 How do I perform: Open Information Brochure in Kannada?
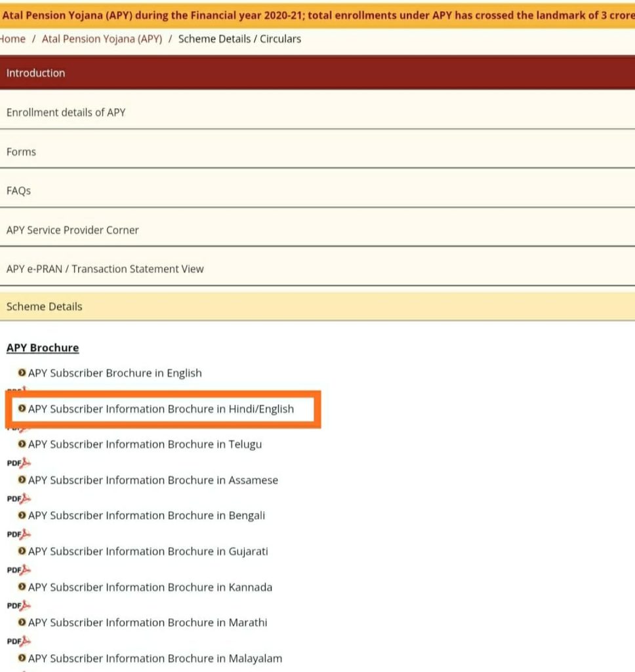(150, 587)
